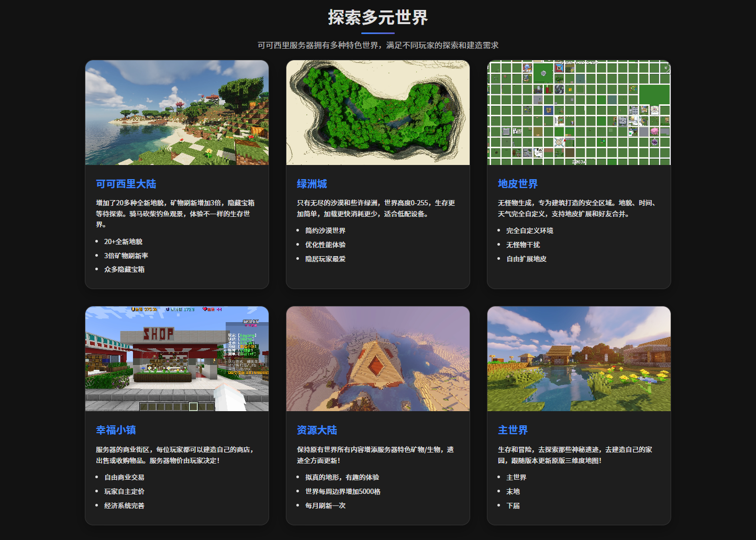Click the 探索多元世界 section heading
The height and width of the screenshot is (540, 756).
pos(378,17)
